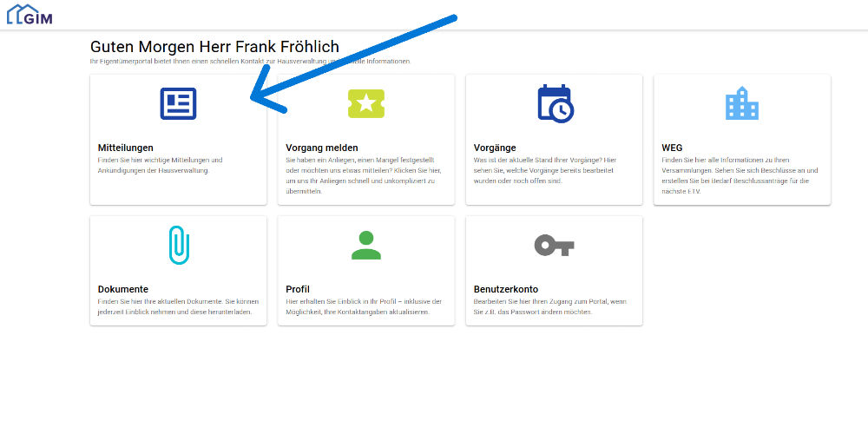Select the Vorgang melden description paragraph
This screenshot has height=434, width=868.
pyautogui.click(x=364, y=175)
